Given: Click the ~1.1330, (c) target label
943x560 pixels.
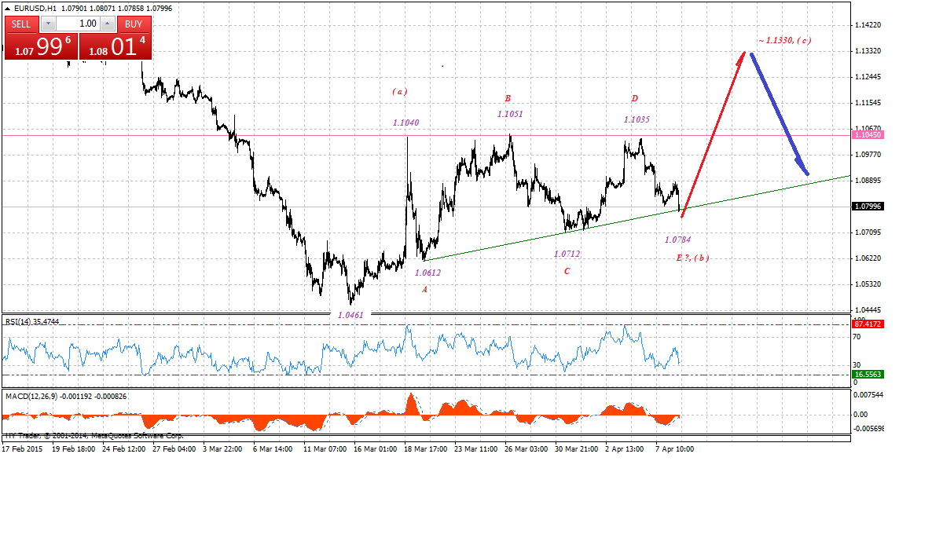Looking at the screenshot, I should (784, 40).
